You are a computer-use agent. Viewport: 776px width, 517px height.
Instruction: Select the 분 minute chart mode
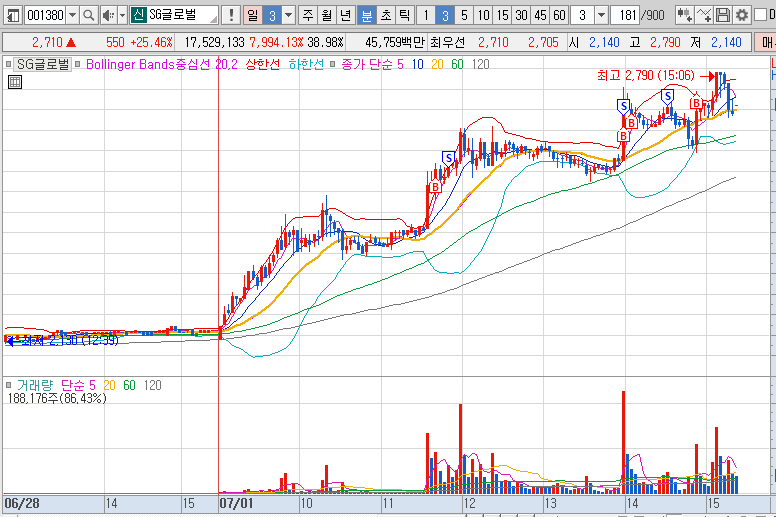coord(367,15)
